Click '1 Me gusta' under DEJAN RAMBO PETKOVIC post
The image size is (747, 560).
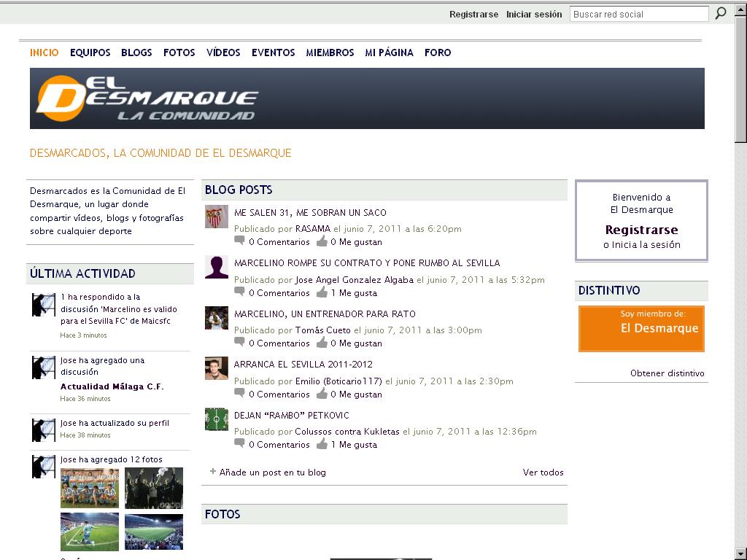pyautogui.click(x=354, y=444)
